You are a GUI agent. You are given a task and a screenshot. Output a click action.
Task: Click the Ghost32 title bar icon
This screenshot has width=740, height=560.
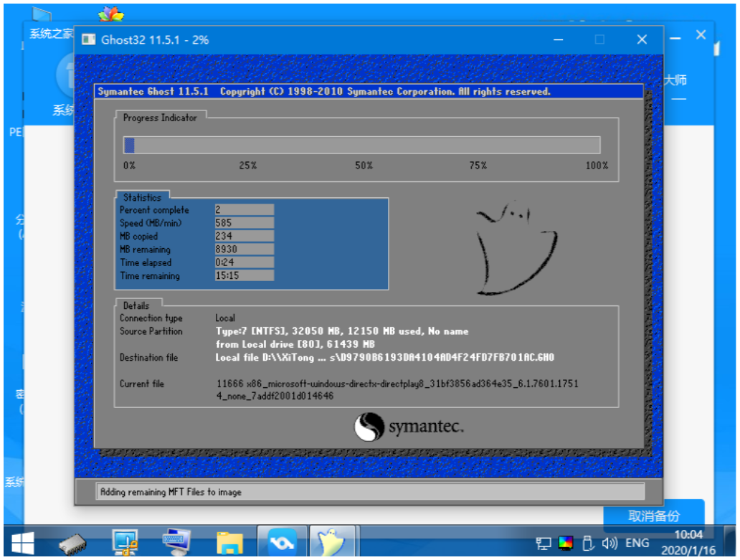89,39
